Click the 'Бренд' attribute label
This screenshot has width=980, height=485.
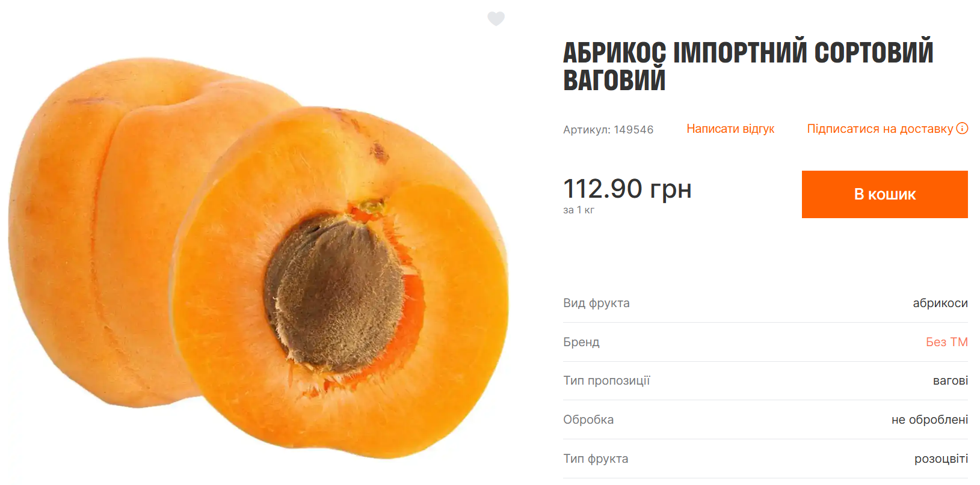pos(581,342)
